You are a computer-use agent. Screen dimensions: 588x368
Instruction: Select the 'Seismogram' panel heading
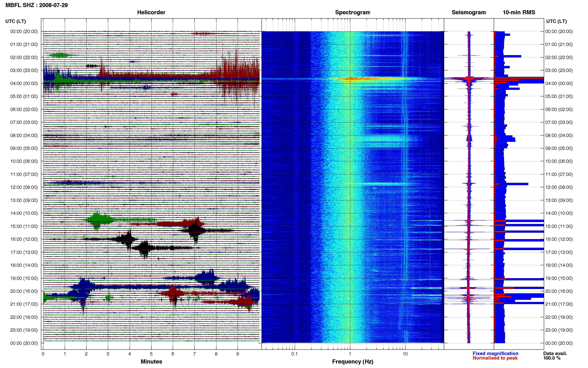point(469,12)
